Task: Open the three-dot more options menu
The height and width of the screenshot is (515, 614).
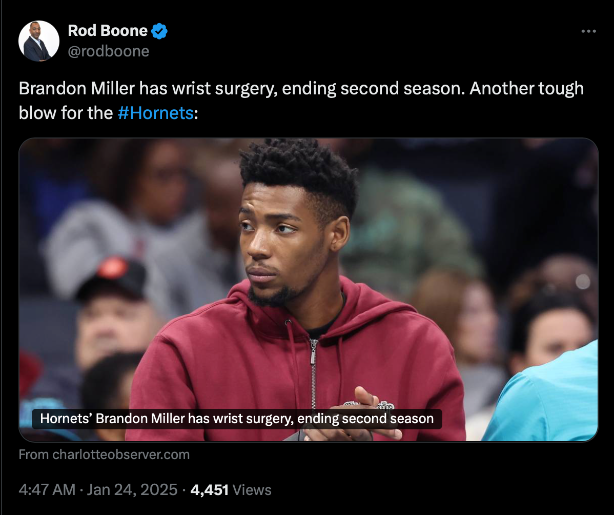Action: pos(588,31)
